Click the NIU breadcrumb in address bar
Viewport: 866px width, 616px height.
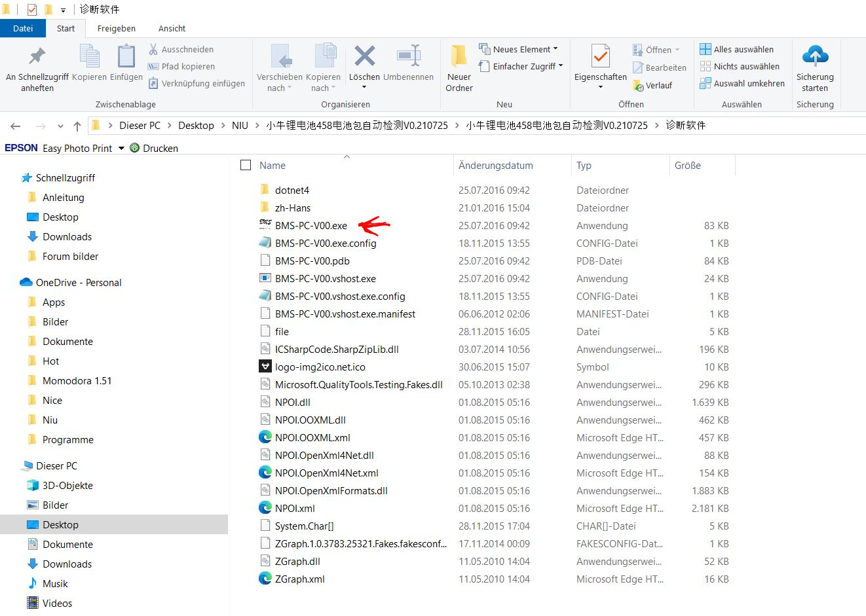240,126
